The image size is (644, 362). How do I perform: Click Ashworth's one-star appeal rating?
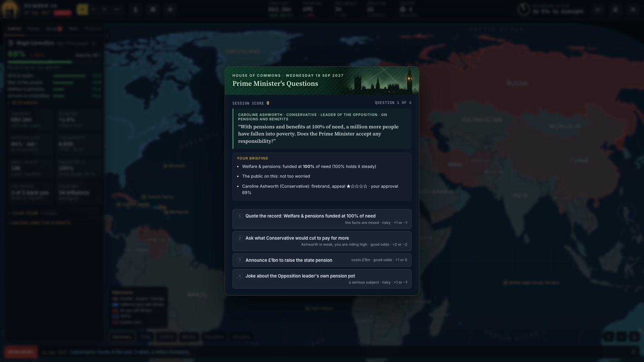point(357,186)
